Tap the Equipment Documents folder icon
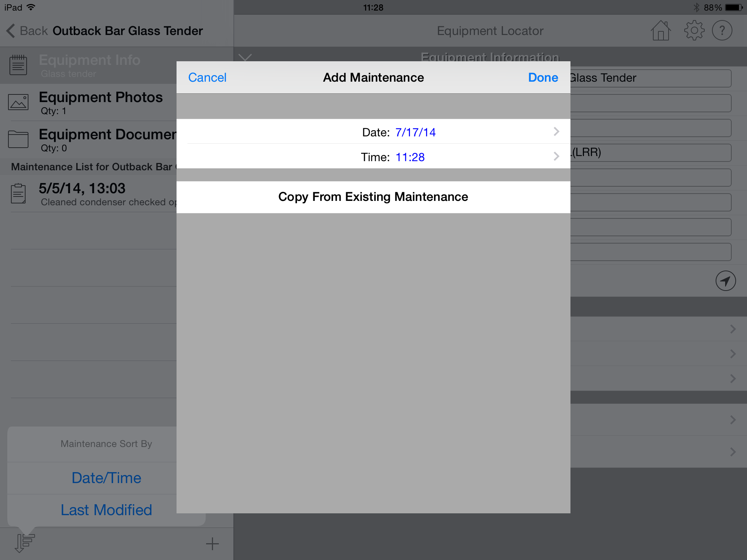This screenshot has width=747, height=560. pos(18,139)
